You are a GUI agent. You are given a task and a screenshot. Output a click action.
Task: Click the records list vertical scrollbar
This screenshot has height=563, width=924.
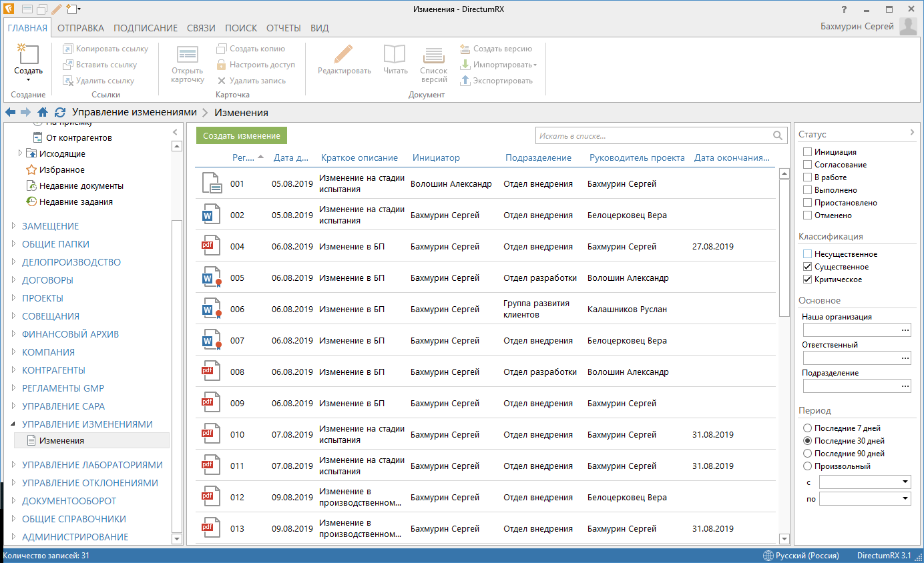(x=784, y=248)
